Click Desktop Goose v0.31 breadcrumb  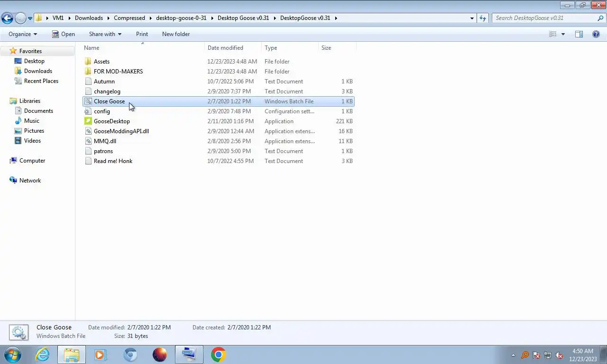(243, 18)
